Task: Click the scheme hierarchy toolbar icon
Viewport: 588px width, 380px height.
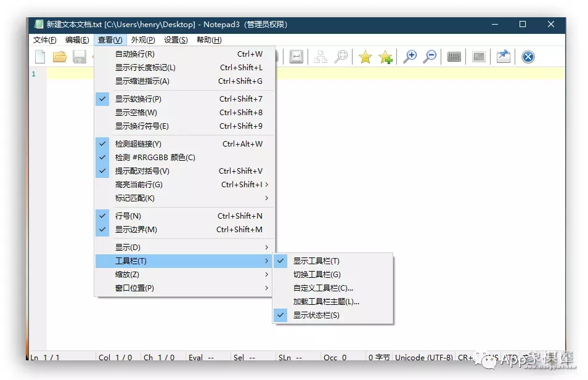Action: [321, 57]
